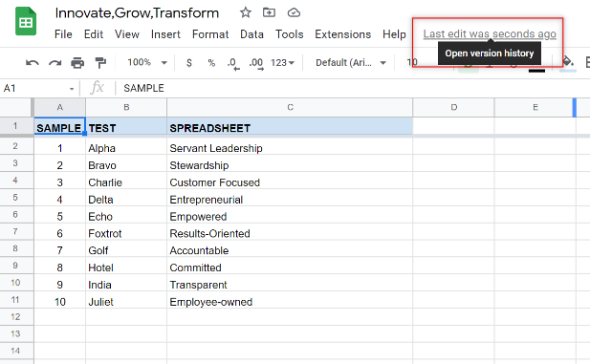590x364 pixels.
Task: Format as currency with dollar icon
Action: pyautogui.click(x=189, y=63)
